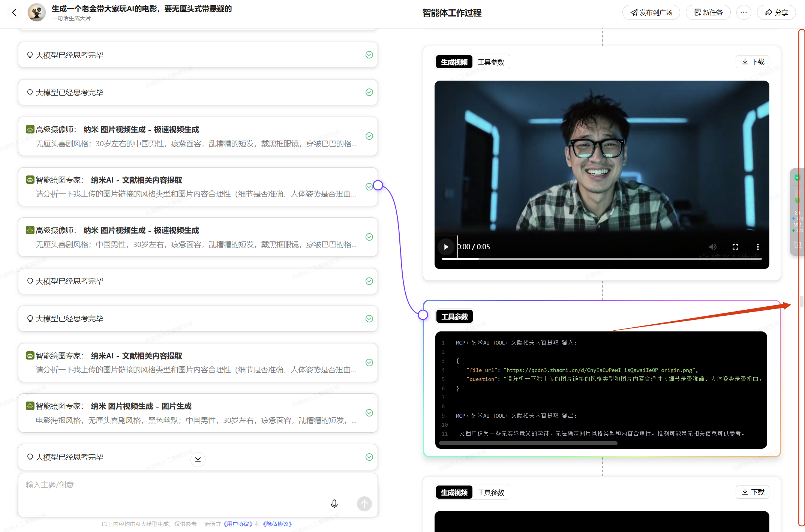This screenshot has width=805, height=532.
Task: Click the scroll-to-bottom chevron button
Action: click(198, 459)
